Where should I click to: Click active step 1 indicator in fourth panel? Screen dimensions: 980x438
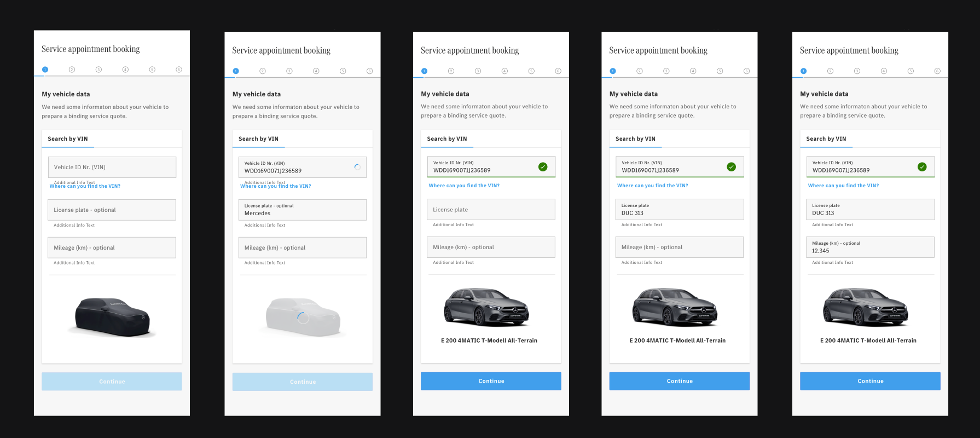click(613, 71)
